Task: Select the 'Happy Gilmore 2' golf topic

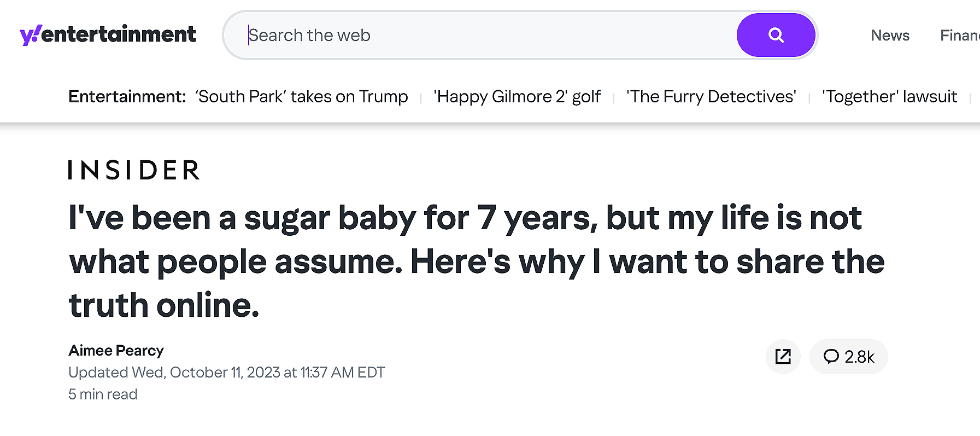Action: (x=517, y=97)
